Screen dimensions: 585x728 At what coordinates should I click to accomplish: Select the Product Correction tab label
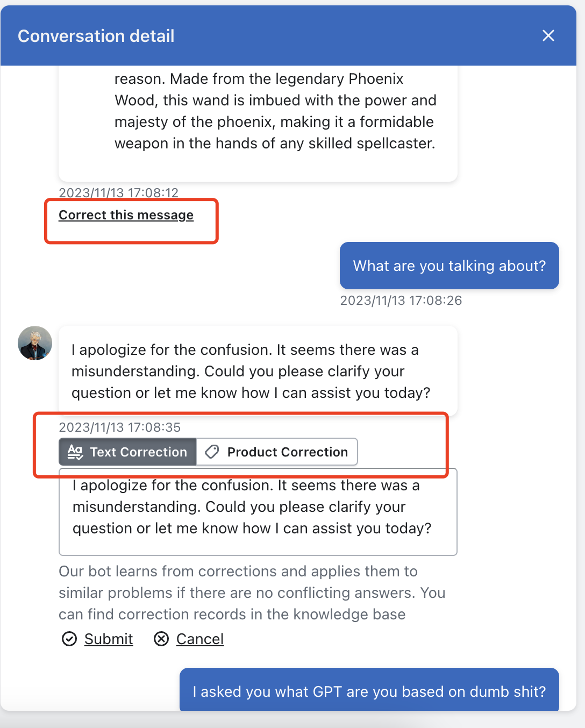(287, 452)
